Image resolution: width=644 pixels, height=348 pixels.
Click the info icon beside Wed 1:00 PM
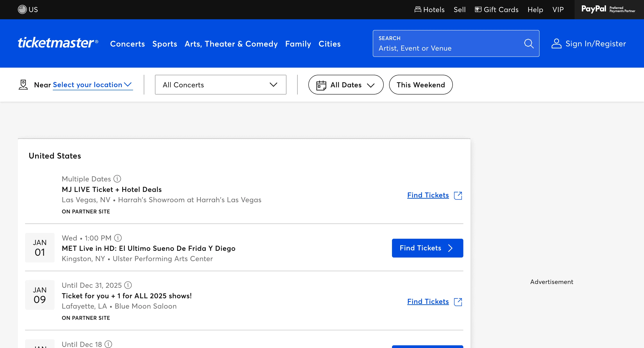(118, 238)
